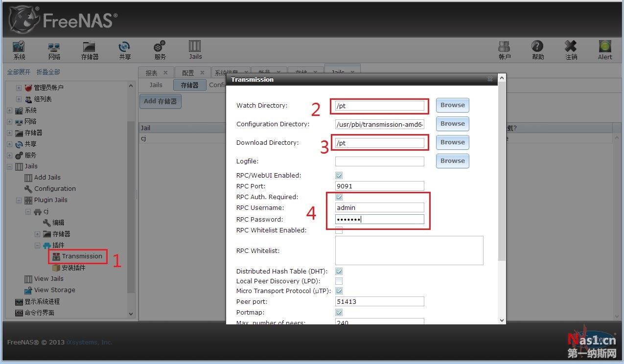Collapse the cj jail tree node

pos(28,211)
